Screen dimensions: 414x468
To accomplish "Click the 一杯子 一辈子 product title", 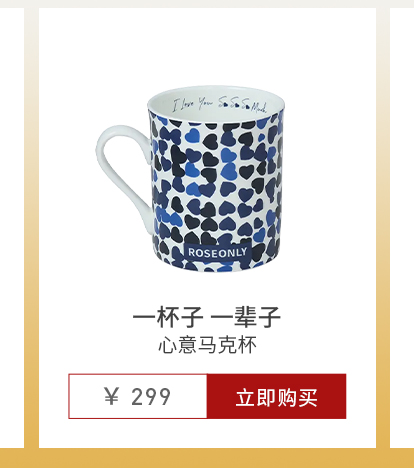I will coord(207,317).
